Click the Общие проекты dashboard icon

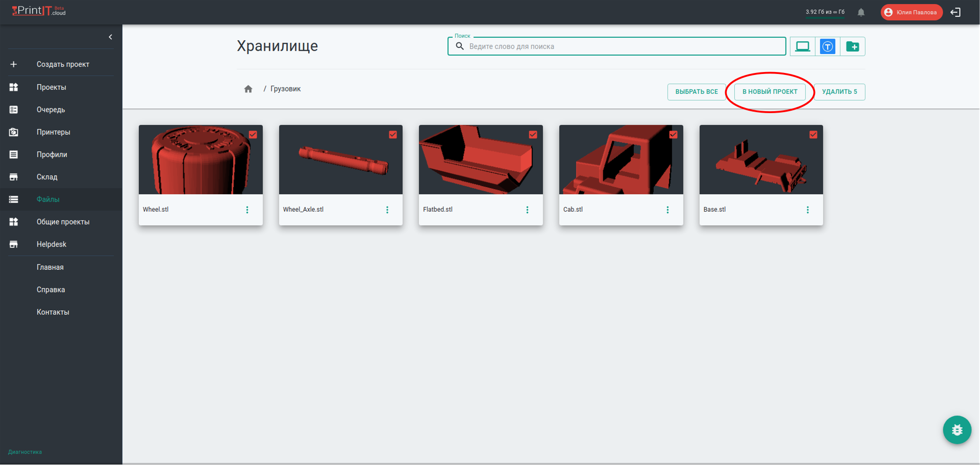(14, 222)
